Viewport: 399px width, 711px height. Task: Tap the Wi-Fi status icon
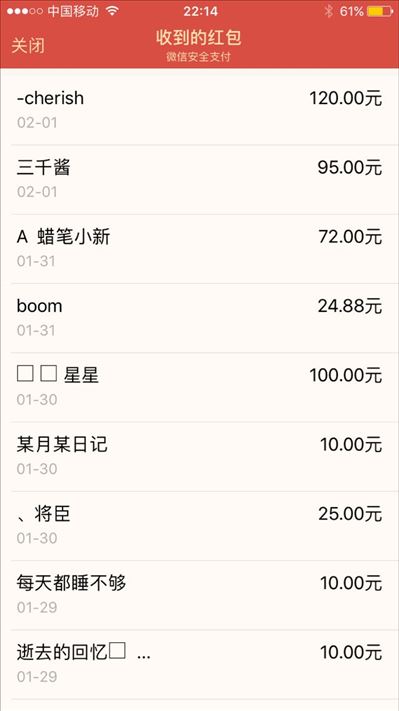tap(112, 11)
